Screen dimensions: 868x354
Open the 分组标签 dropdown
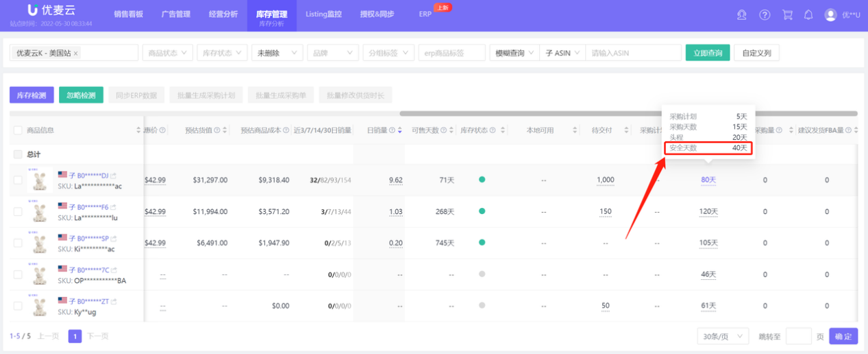tap(388, 53)
